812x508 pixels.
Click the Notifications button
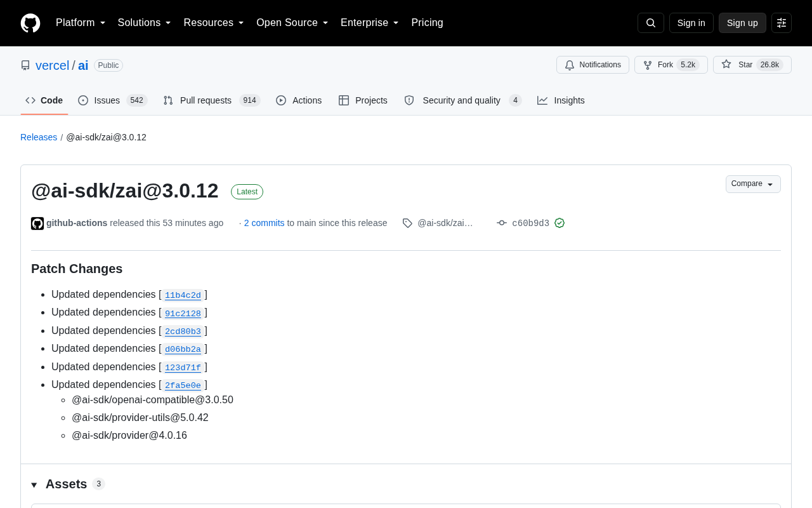coord(593,65)
